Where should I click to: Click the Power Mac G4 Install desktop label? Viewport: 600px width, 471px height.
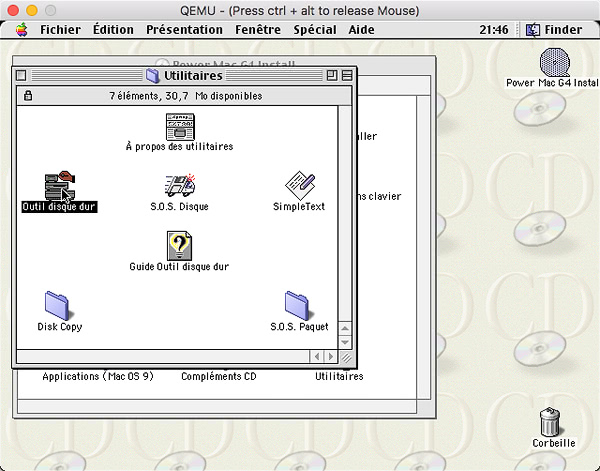point(553,83)
